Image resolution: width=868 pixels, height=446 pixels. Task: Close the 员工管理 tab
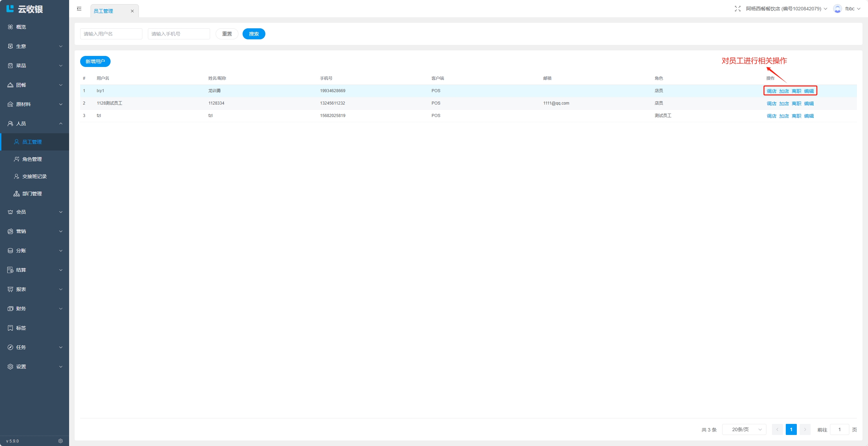click(x=132, y=11)
